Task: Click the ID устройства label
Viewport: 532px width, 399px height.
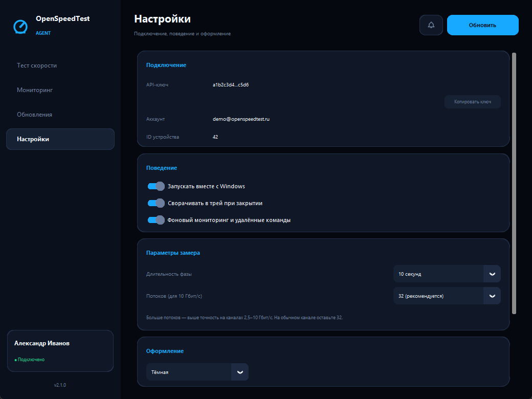Action: click(x=163, y=137)
